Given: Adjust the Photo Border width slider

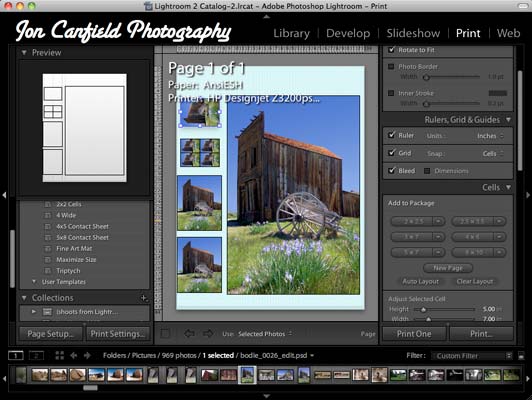Looking at the screenshot, I should click(426, 77).
